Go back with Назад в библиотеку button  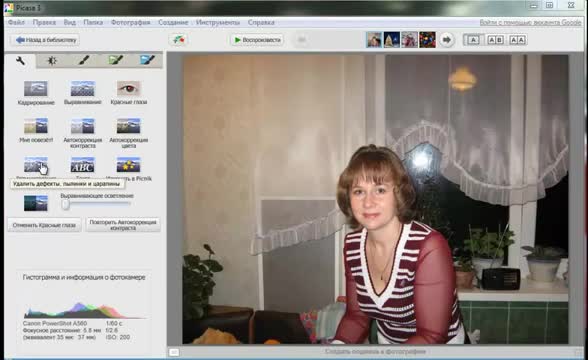(45, 40)
